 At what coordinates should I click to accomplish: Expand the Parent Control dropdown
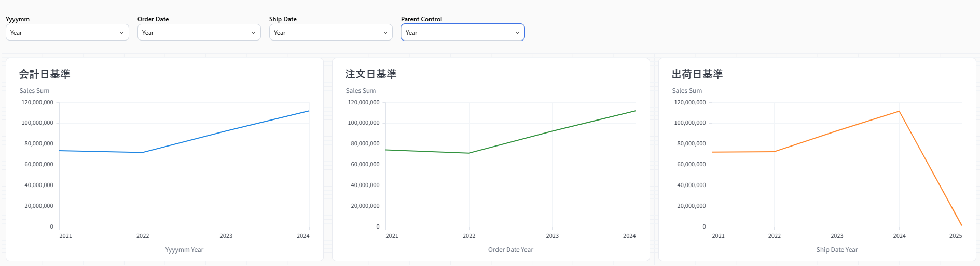pos(462,33)
